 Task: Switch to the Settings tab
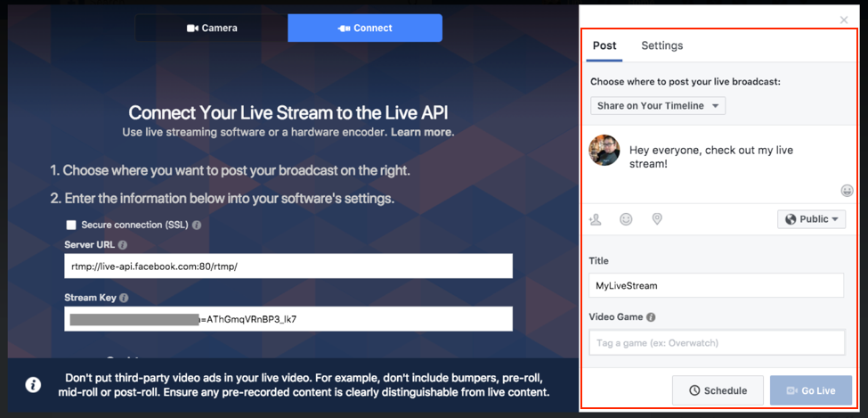click(662, 46)
